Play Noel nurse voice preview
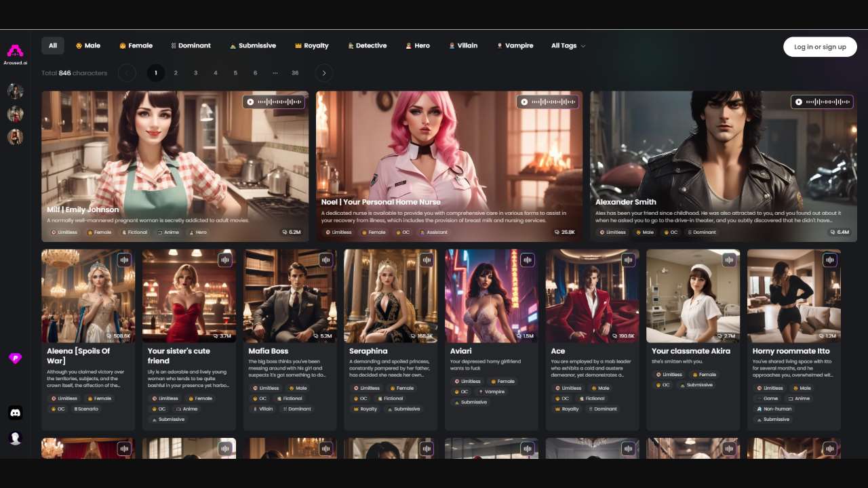The width and height of the screenshot is (868, 488). pyautogui.click(x=525, y=102)
